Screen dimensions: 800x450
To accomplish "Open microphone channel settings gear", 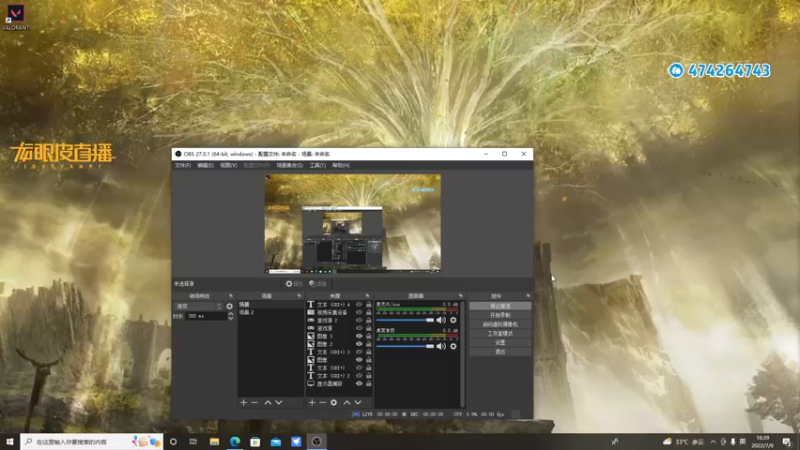I will 453,320.
